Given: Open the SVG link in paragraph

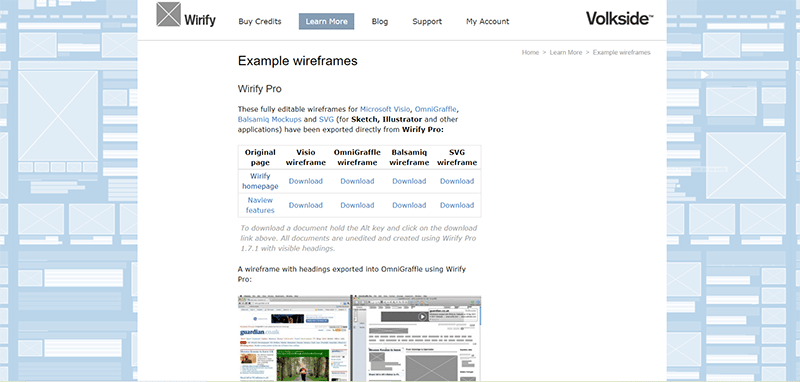Looking at the screenshot, I should (327, 119).
